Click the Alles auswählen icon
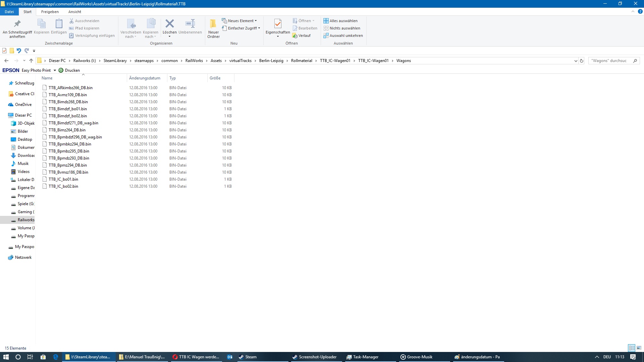644x362 pixels. point(326,21)
